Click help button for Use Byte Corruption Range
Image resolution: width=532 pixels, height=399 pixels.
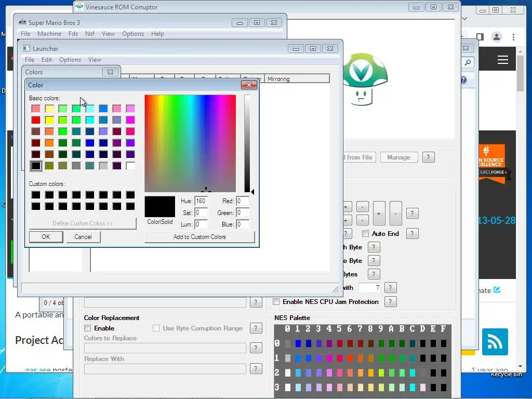[256, 328]
